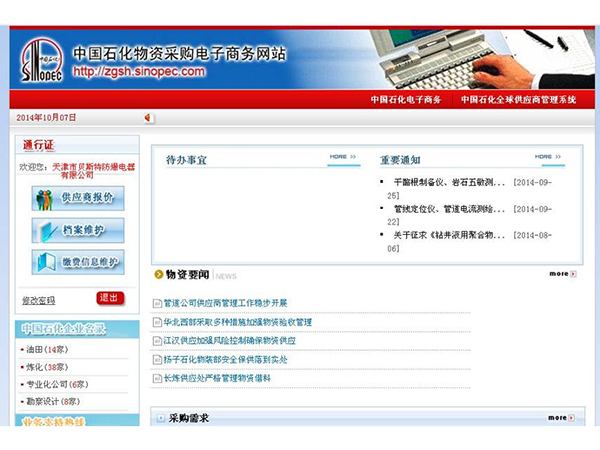Click the 中国石化企业名录 section header

[64, 328]
